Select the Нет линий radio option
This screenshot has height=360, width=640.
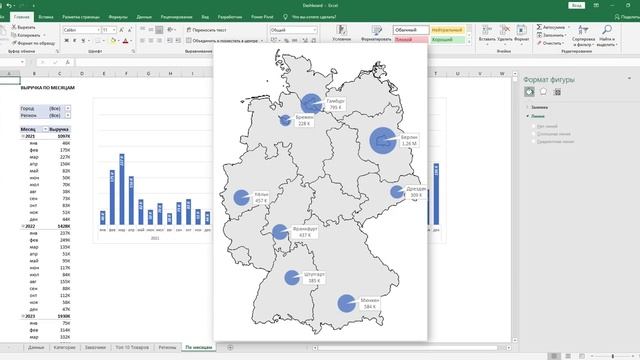pos(533,127)
